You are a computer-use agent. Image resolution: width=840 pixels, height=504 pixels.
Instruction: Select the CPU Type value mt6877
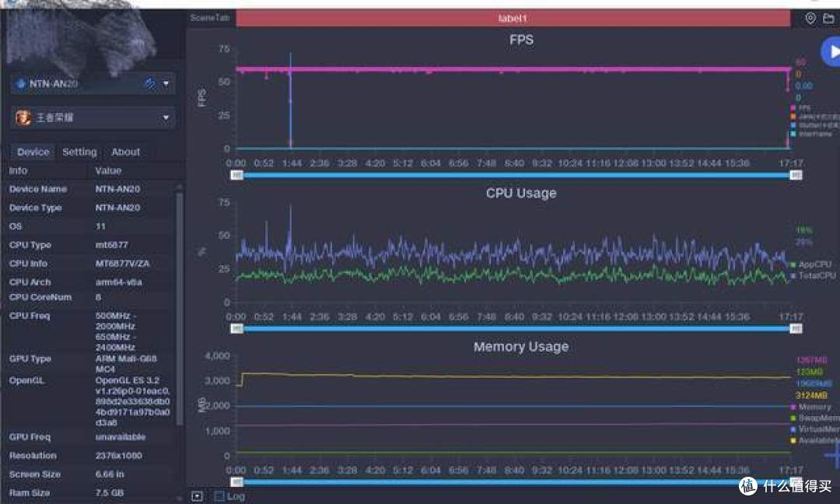(x=111, y=245)
